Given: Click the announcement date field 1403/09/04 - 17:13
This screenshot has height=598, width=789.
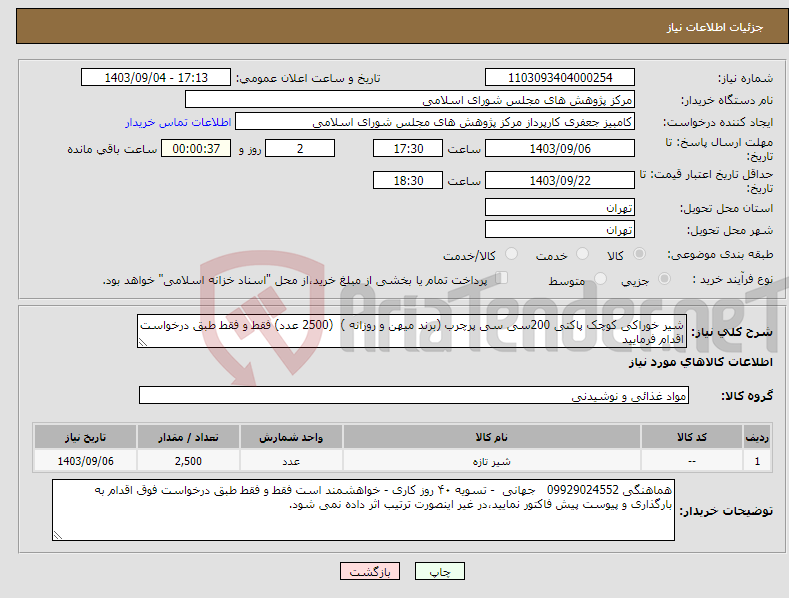Looking at the screenshot, I should click(156, 78).
